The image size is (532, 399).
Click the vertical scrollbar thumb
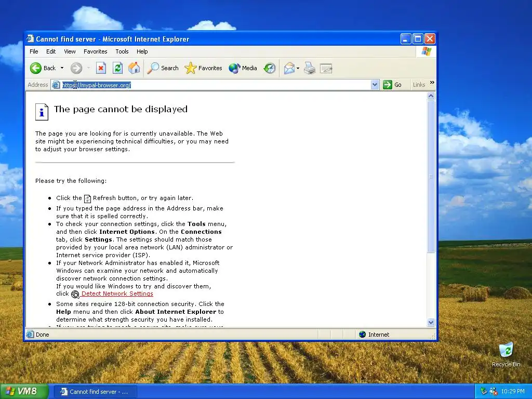(431, 177)
